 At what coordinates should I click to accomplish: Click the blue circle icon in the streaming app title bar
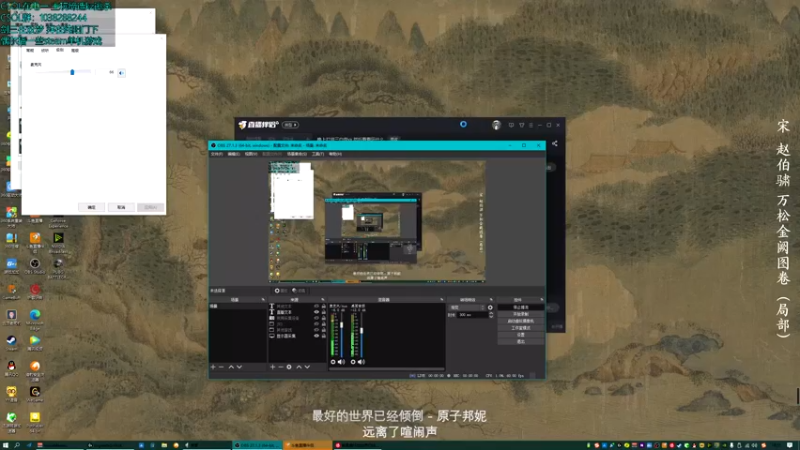(x=463, y=124)
